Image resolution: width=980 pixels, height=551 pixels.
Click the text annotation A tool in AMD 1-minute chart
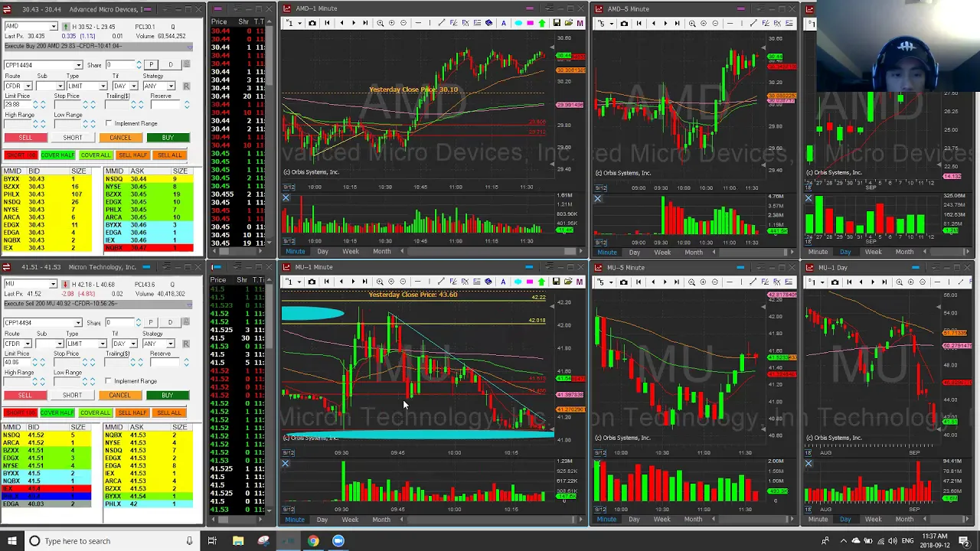coord(504,23)
